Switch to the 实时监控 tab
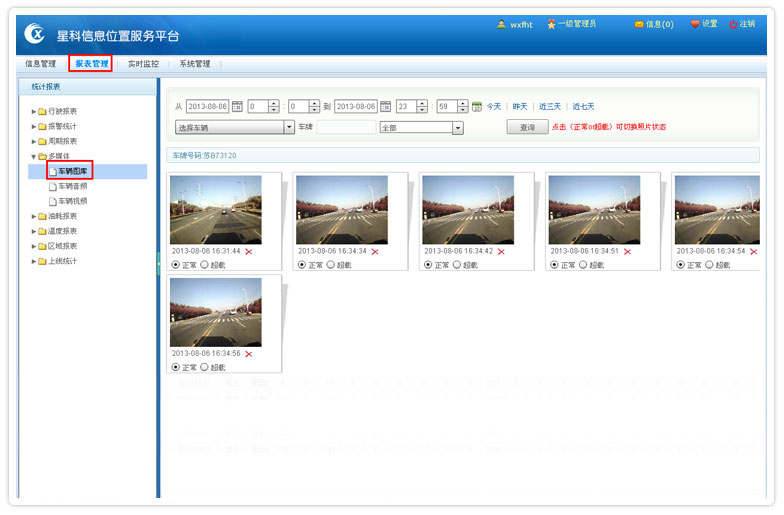 click(x=143, y=64)
